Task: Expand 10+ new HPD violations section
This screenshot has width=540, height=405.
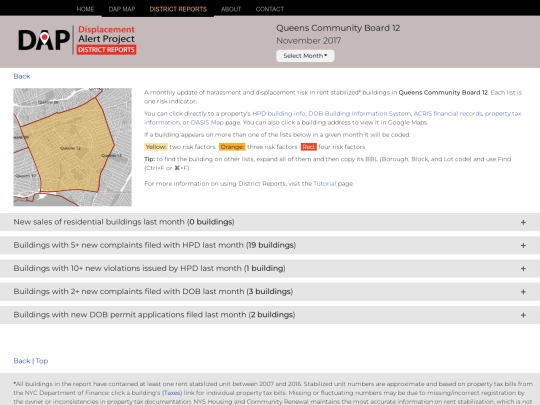Action: [270, 268]
